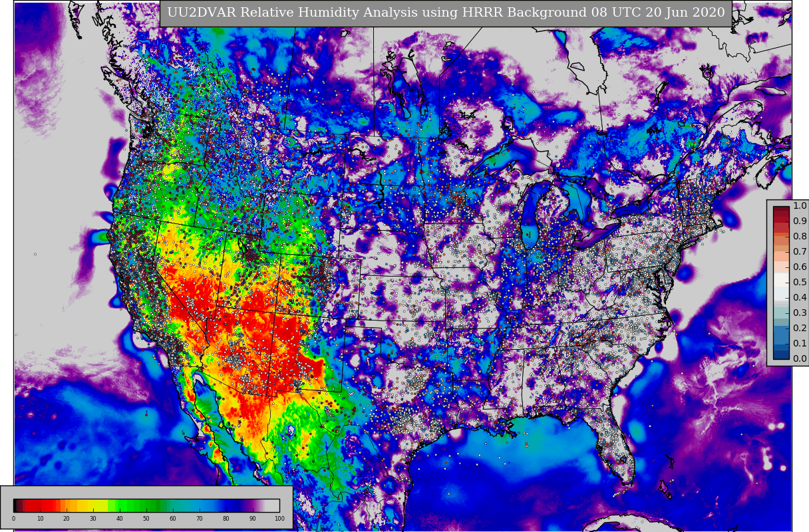Click the "0.4" label on vertical colorbar
The width and height of the screenshot is (809, 532).
click(x=800, y=298)
